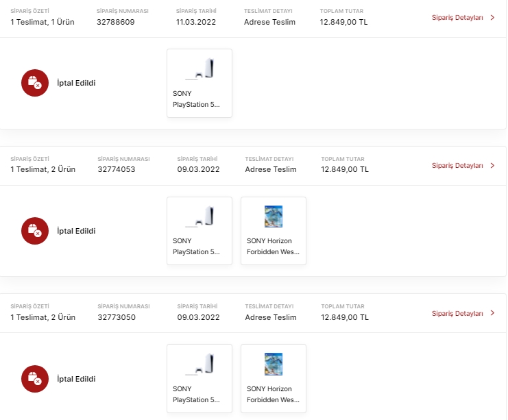508x420 pixels.
Task: Expand details arrow for order 32773050
Action: [x=492, y=313]
